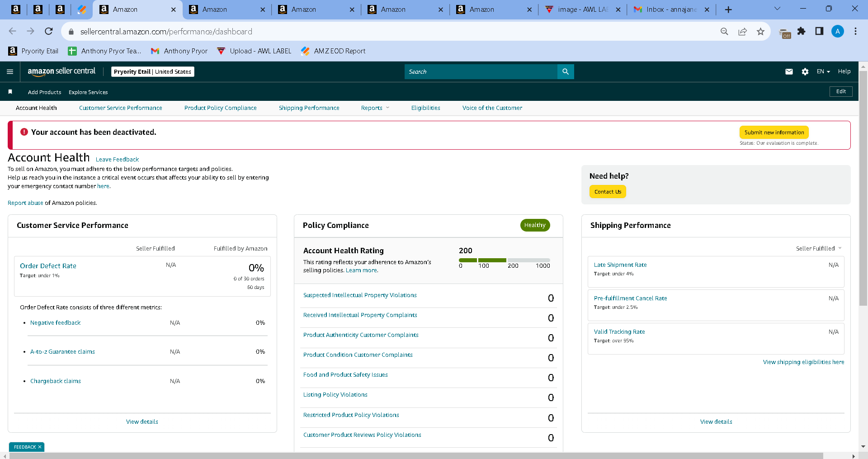868x459 pixels.
Task: Open the Late Shipment Rate link
Action: [x=620, y=265]
